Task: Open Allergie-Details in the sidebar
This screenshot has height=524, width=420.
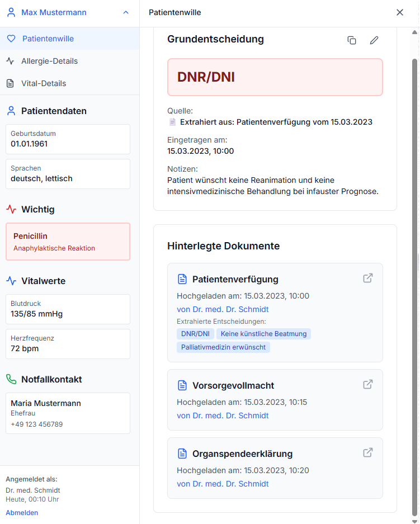Action: pos(49,61)
